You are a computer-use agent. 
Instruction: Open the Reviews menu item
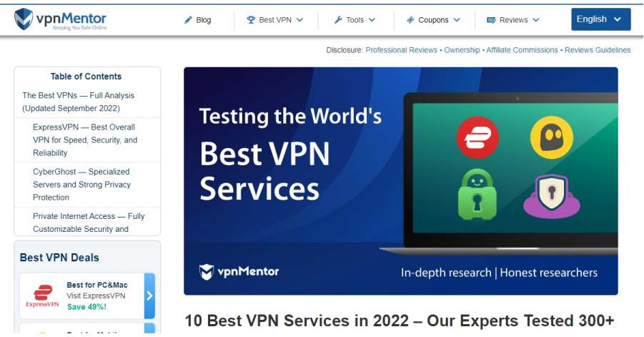[x=513, y=20]
